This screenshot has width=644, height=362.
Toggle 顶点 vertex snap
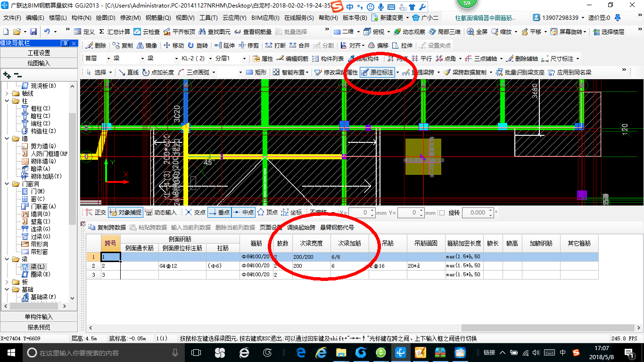267,213
